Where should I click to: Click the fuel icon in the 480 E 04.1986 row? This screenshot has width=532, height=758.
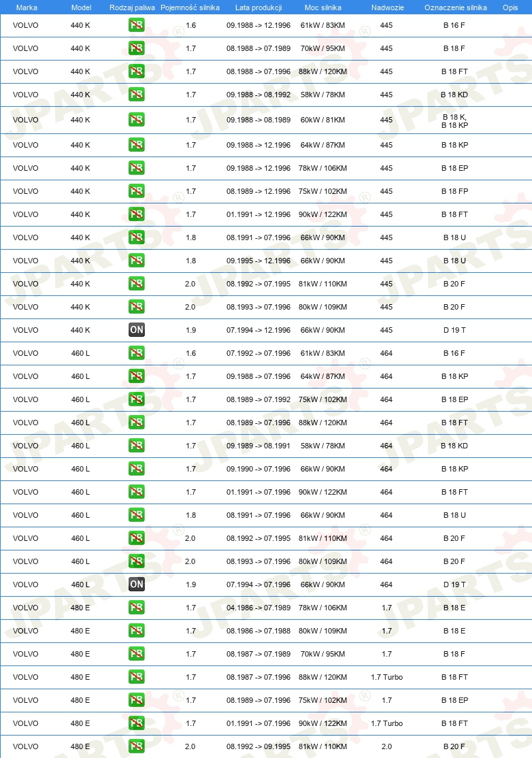tap(137, 608)
